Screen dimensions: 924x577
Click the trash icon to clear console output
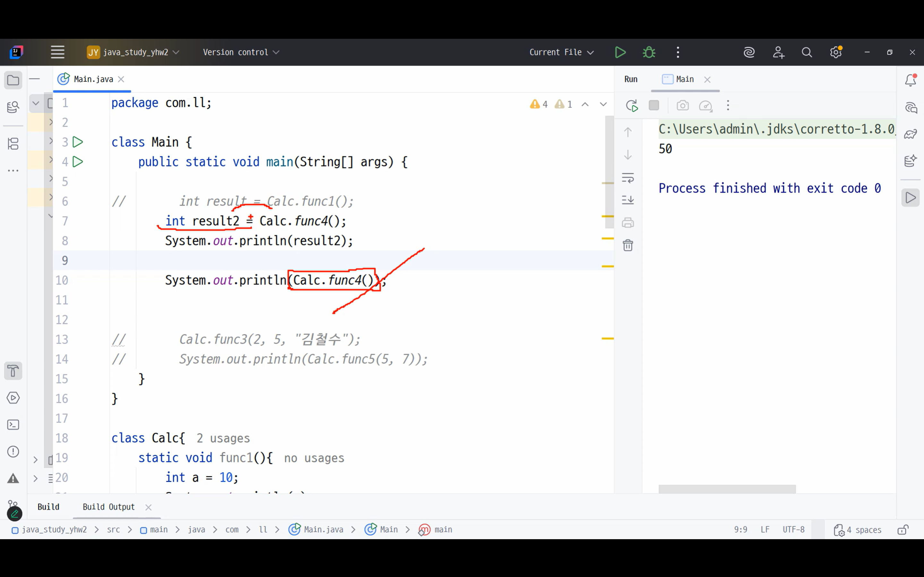point(628,245)
